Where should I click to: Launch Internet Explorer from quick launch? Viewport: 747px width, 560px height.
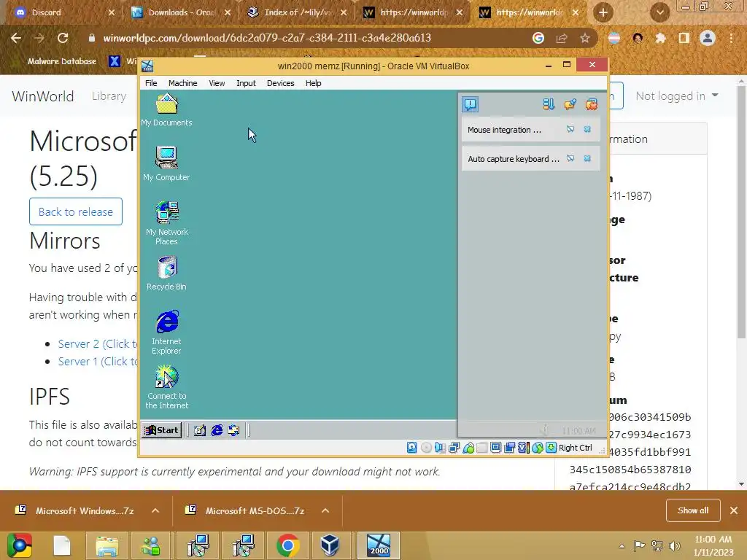[x=217, y=430]
